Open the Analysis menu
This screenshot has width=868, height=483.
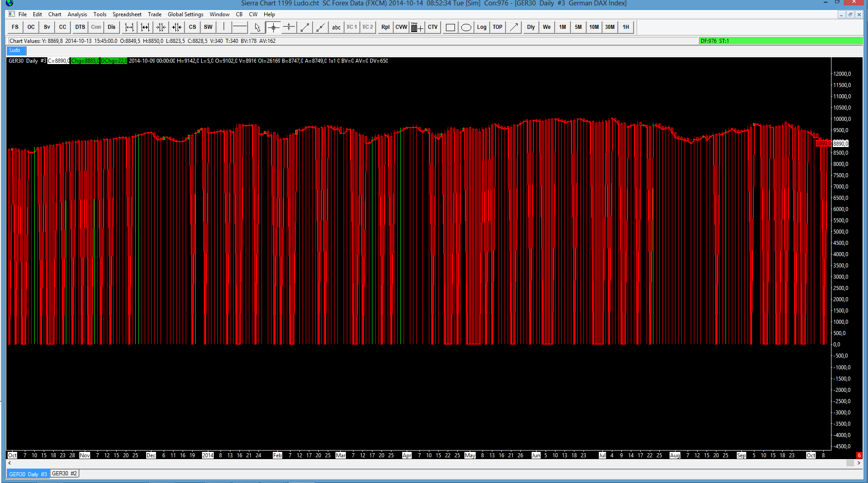pyautogui.click(x=77, y=14)
